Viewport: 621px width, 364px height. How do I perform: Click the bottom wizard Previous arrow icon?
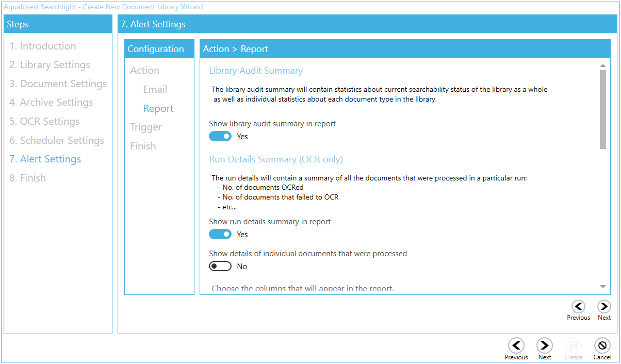point(516,345)
